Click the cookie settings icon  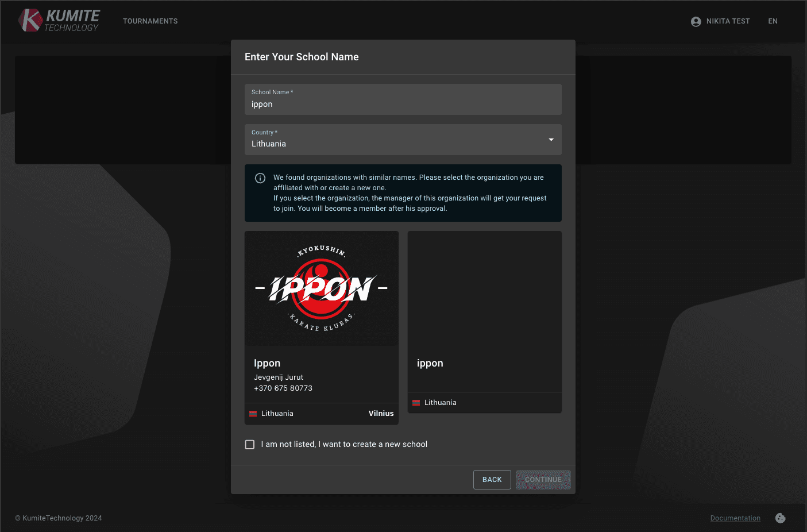coord(780,518)
